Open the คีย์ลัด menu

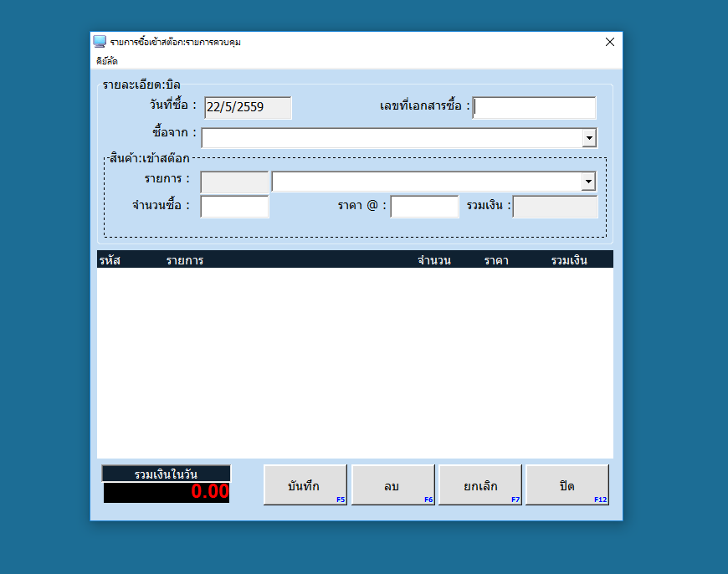coord(107,61)
